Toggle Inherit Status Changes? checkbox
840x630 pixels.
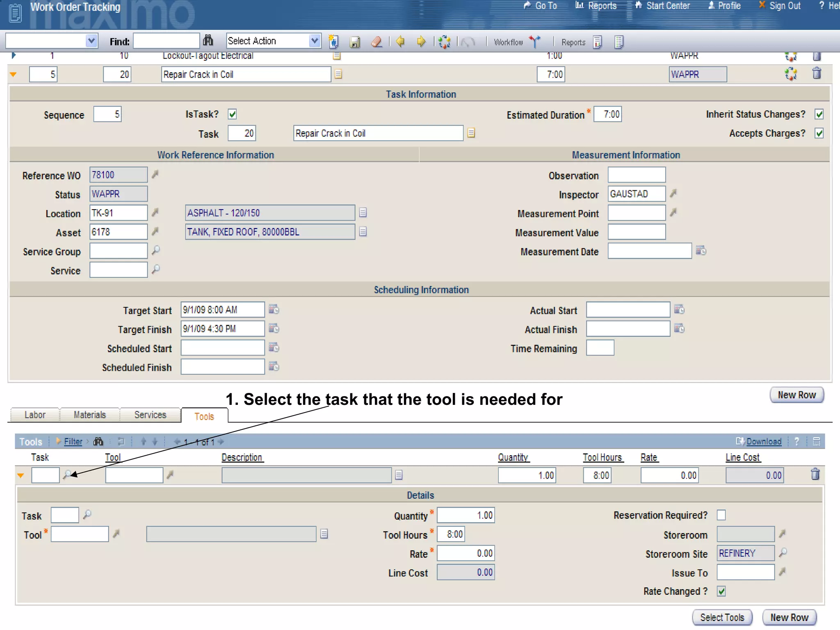(x=819, y=114)
